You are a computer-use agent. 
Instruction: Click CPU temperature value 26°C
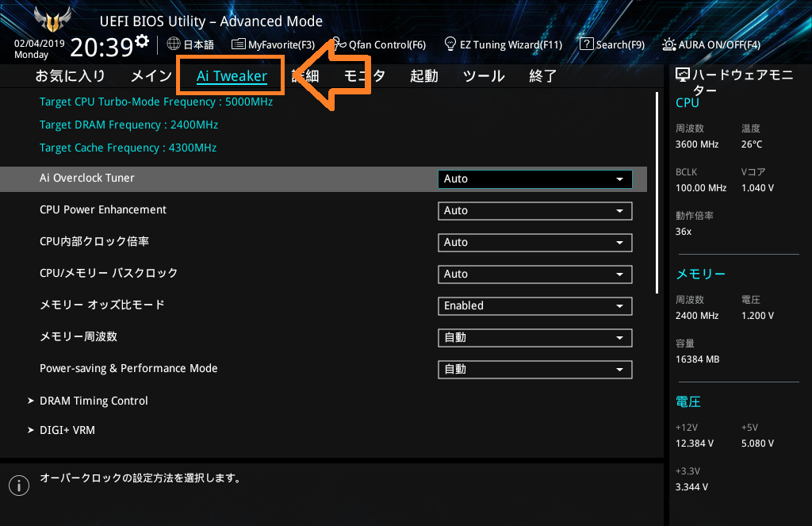click(752, 144)
